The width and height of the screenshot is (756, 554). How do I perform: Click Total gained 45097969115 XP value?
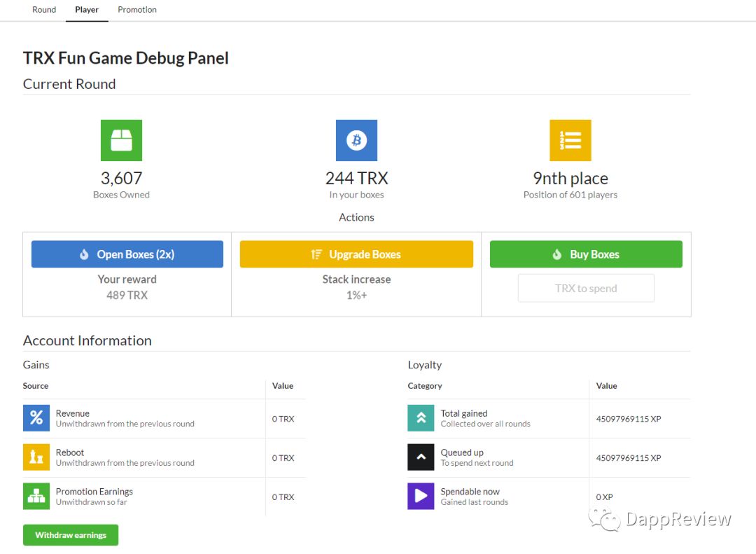[628, 419]
